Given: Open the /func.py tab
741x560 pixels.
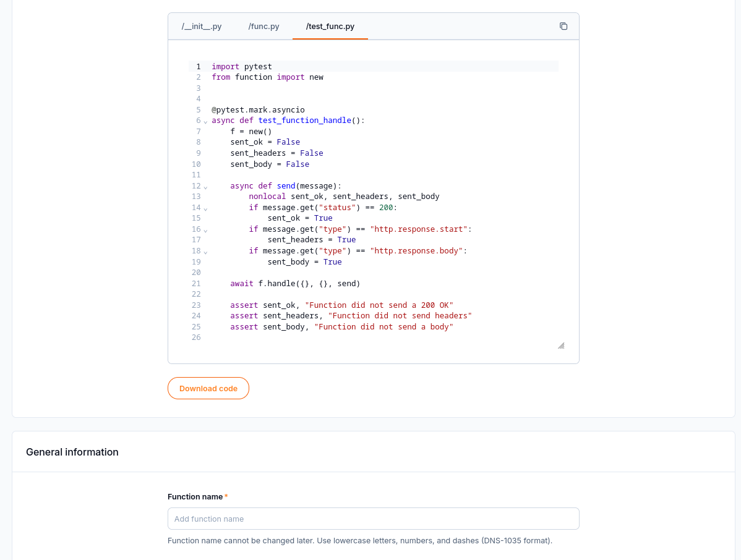Looking at the screenshot, I should click(263, 27).
